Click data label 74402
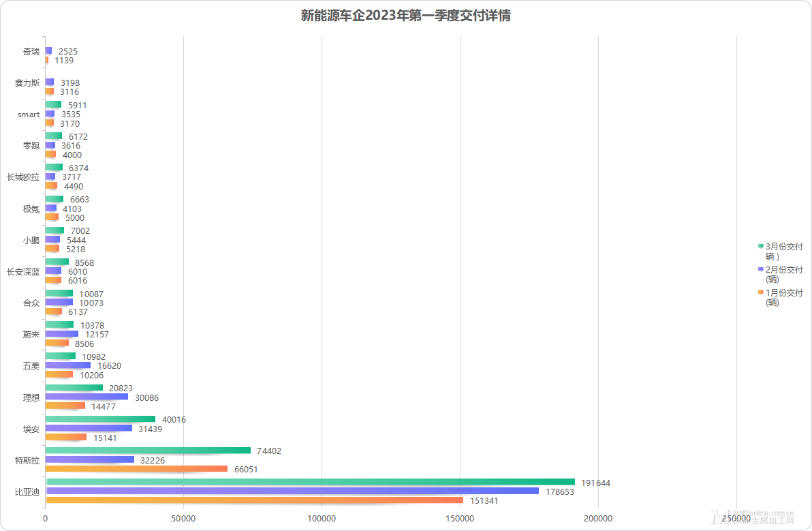 click(269, 451)
